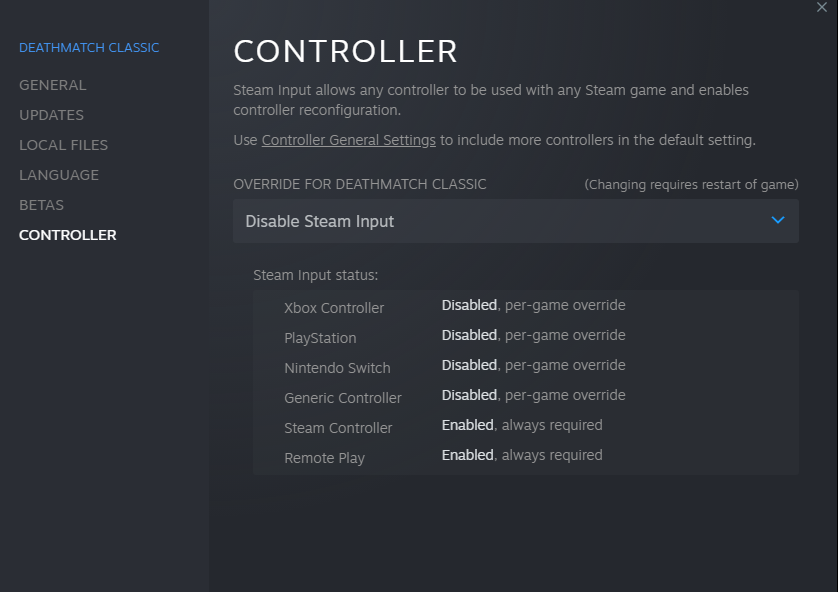
Task: Switch to the GENERAL settings tab
Action: tap(52, 85)
